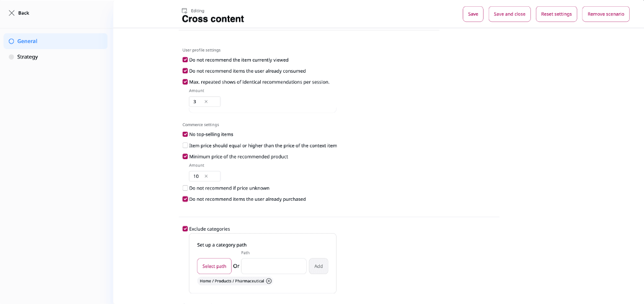The image size is (644, 304).
Task: Clear the minimum price amount 10
Action: tap(206, 176)
